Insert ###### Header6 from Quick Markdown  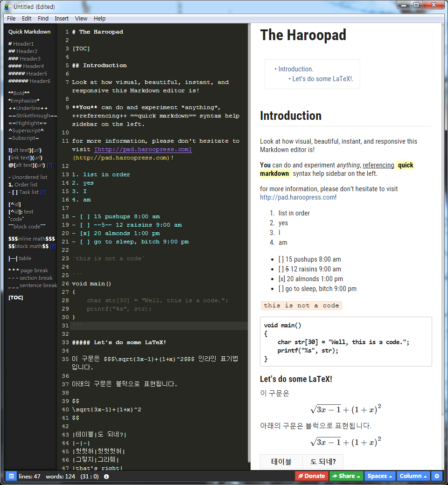pos(29,81)
